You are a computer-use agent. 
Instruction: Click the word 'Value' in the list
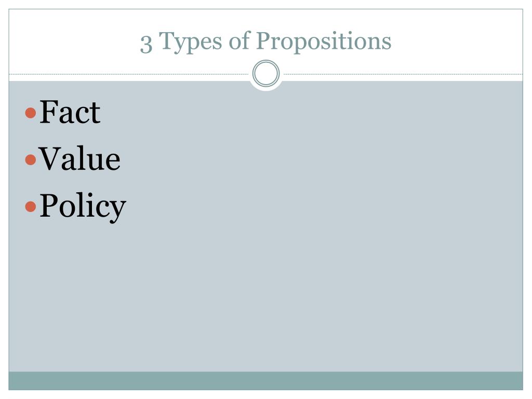[79, 158]
